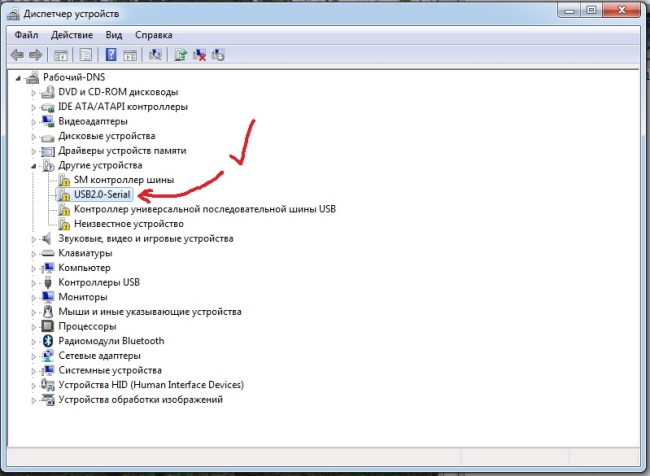Expand the Контроллеры USB category
Image resolution: width=650 pixels, height=476 pixels.
point(34,282)
